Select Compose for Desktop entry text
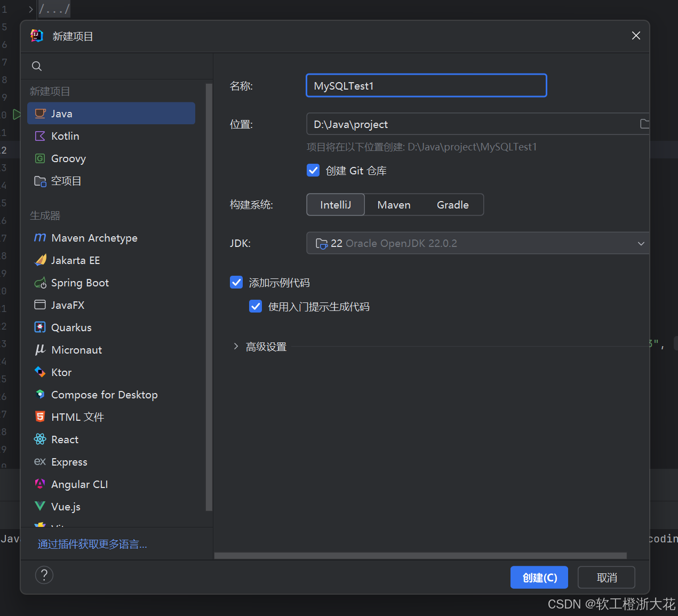Image resolution: width=678 pixels, height=616 pixels. (x=105, y=395)
